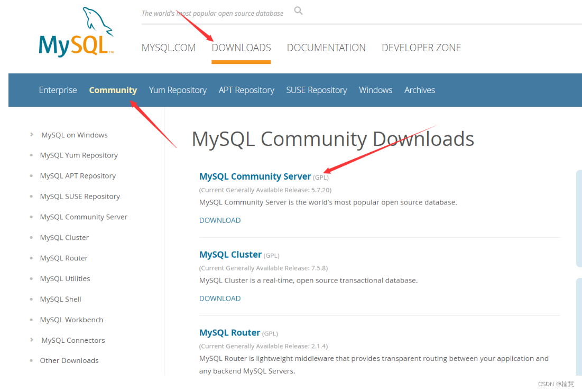The image size is (582, 392).
Task: Expand the MySQL on Windows arrow
Action: (32, 135)
